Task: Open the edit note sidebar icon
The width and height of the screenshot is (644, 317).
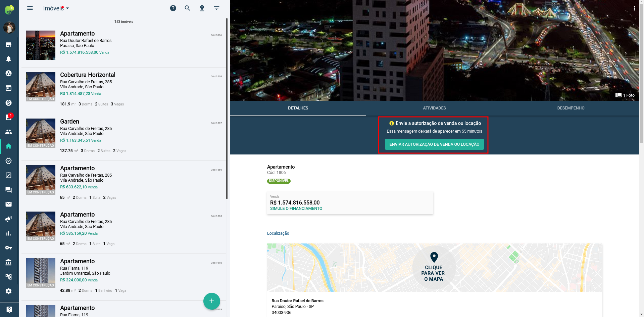Action: point(9,175)
